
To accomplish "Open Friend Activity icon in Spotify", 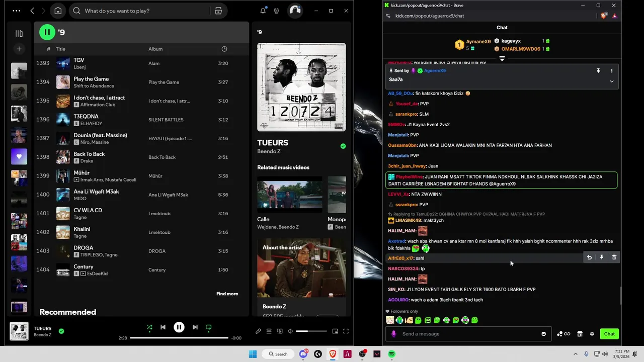I will 276,11.
